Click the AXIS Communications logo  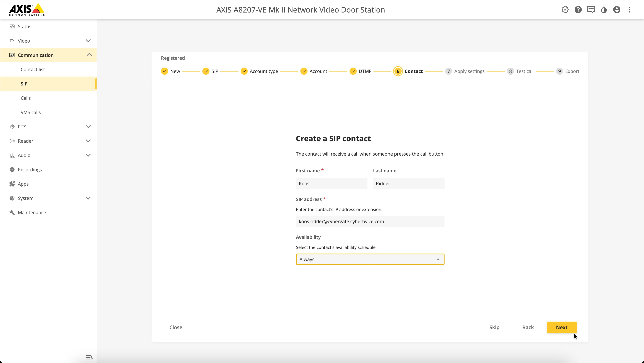pos(27,9)
